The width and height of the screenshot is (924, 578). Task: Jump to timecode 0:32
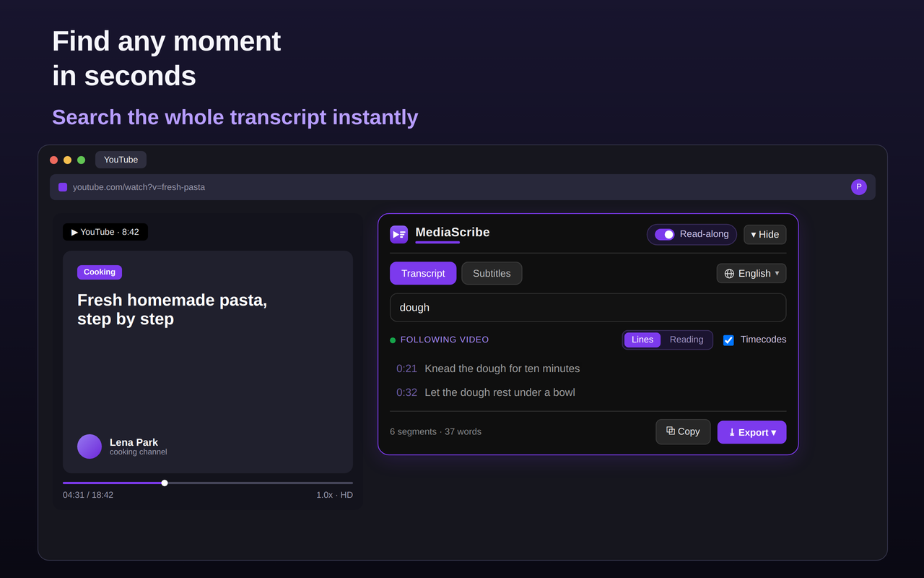tap(406, 392)
